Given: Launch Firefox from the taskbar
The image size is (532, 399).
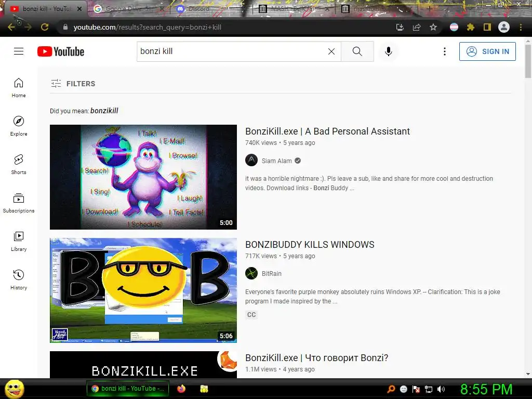Looking at the screenshot, I should (181, 389).
